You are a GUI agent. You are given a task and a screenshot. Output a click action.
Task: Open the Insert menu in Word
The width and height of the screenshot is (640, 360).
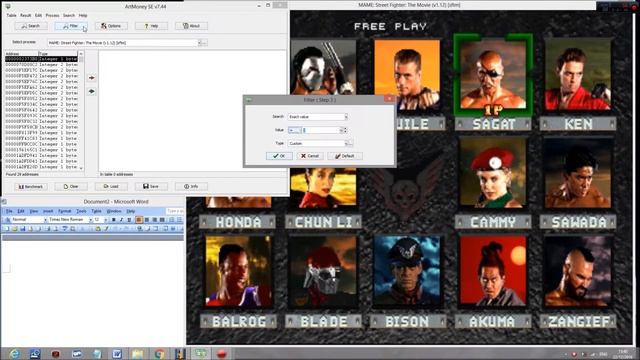48,211
